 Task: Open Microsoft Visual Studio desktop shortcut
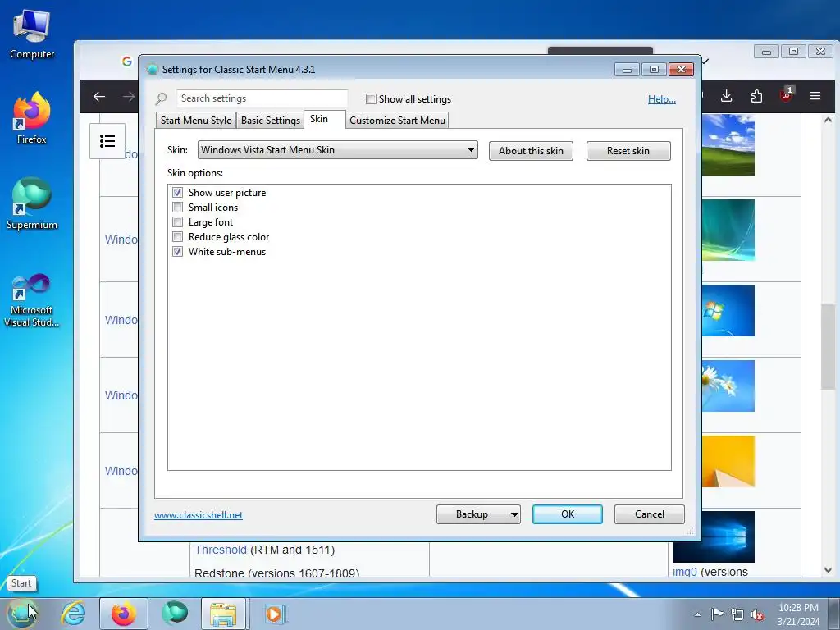tap(32, 300)
